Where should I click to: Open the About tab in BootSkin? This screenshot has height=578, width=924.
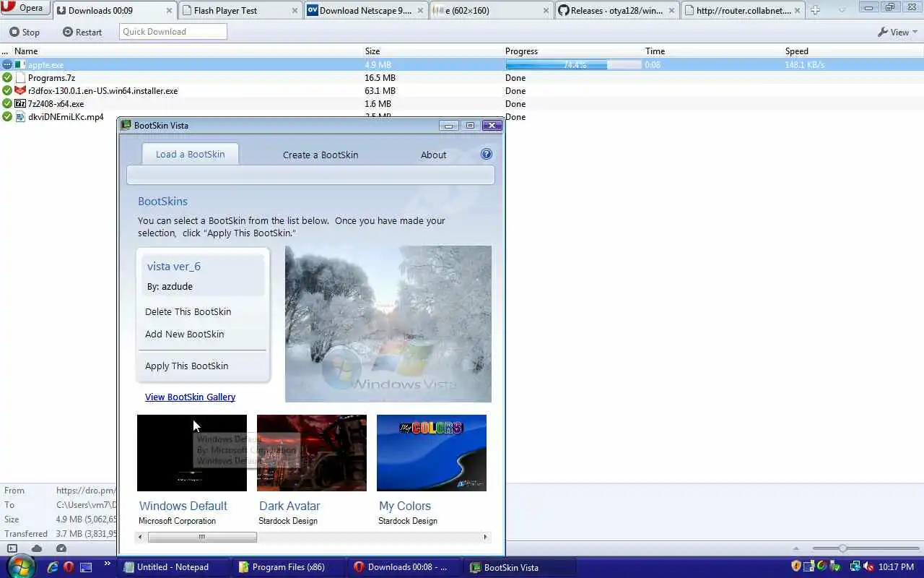click(434, 155)
